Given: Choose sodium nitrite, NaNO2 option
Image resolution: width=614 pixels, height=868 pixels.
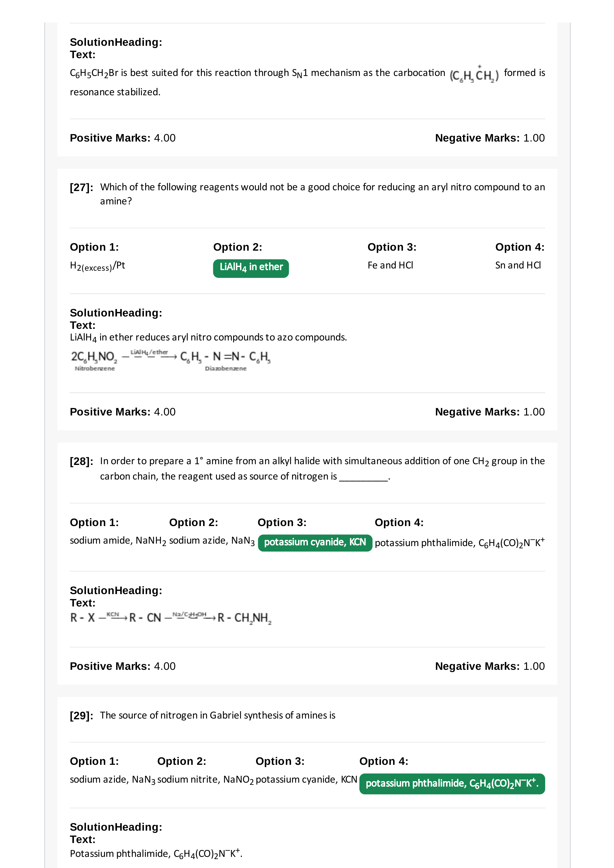Looking at the screenshot, I should pos(205,780).
